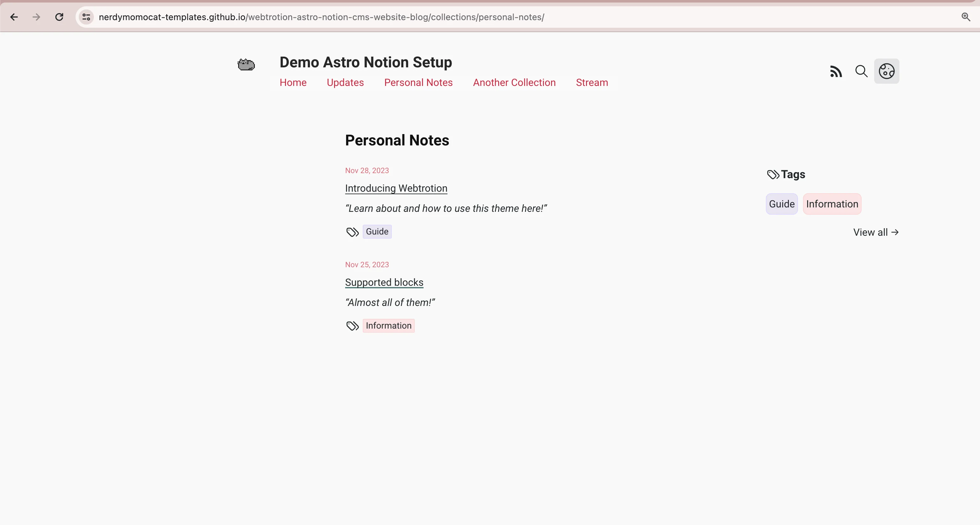Open Supported blocks post
The image size is (980, 525).
tap(384, 282)
